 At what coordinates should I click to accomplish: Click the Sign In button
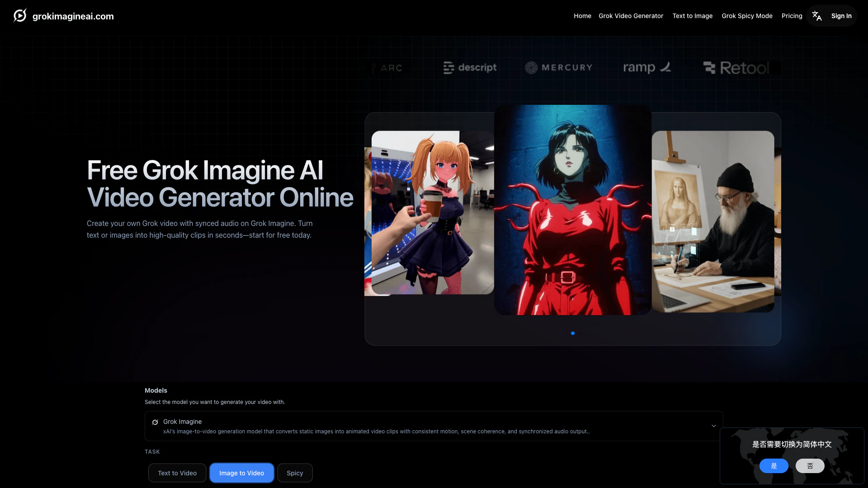coord(841,16)
